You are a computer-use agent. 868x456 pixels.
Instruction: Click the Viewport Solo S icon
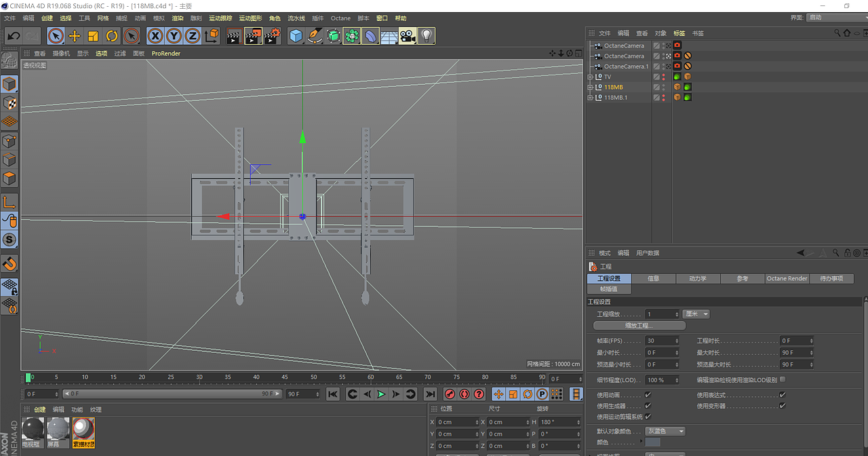click(x=9, y=240)
